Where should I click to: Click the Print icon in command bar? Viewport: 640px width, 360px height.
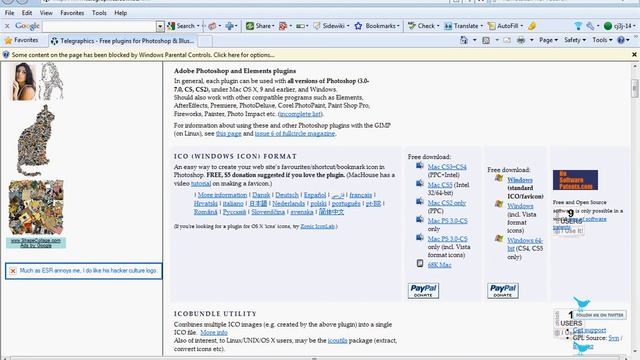click(521, 40)
